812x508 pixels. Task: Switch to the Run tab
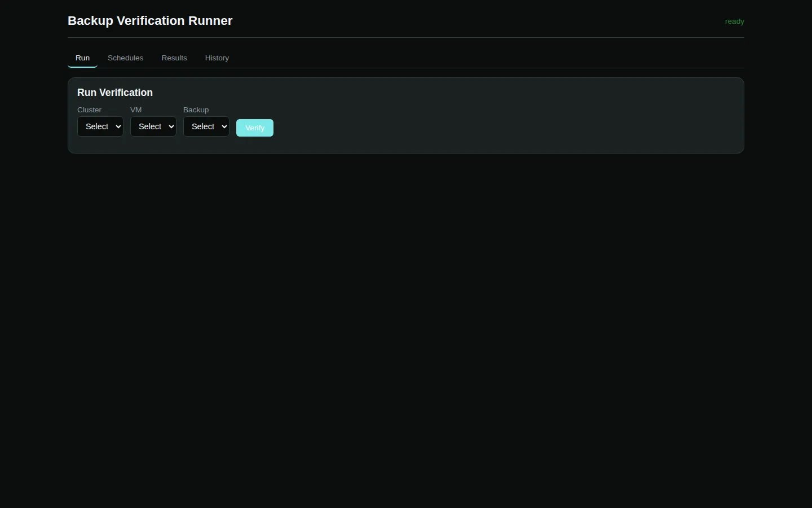coord(82,58)
